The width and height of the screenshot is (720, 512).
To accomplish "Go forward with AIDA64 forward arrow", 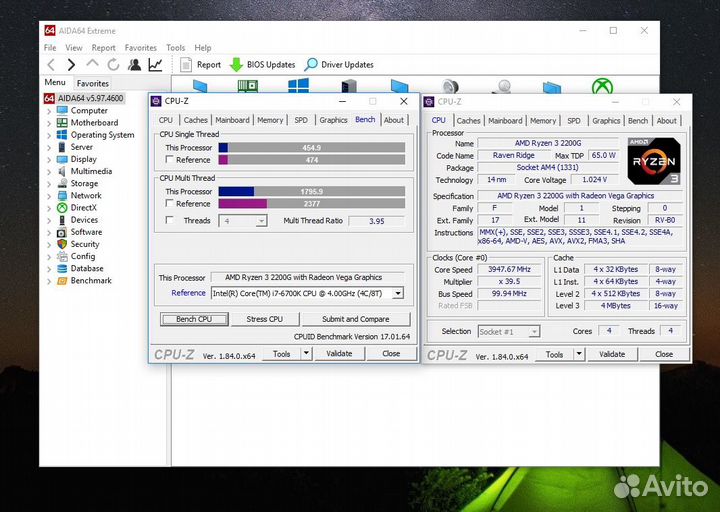I will [71, 65].
